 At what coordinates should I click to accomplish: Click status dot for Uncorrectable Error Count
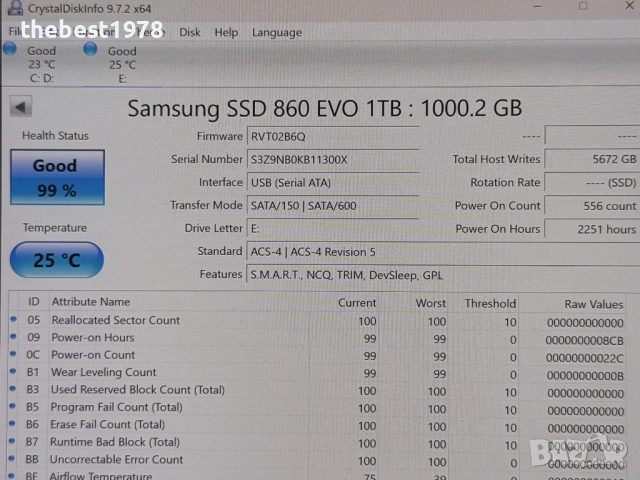pyautogui.click(x=12, y=459)
